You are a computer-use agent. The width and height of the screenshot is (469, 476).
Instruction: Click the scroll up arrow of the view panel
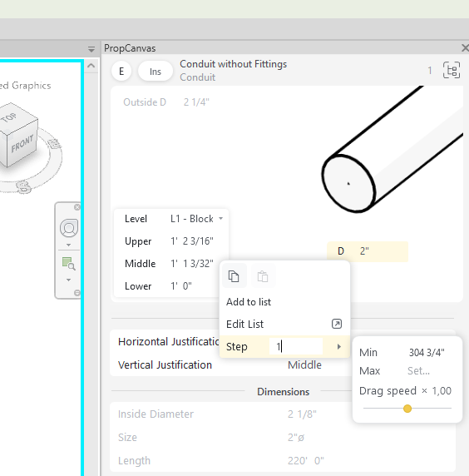tap(91, 66)
